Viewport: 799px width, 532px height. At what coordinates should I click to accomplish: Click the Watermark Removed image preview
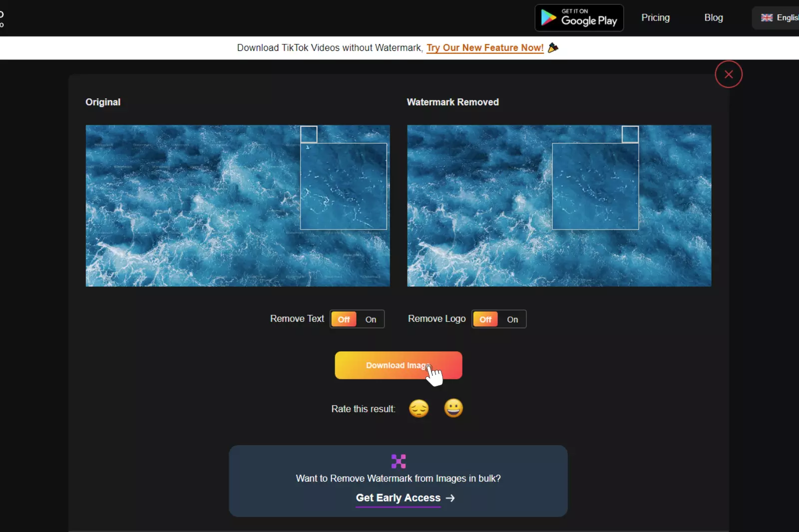[x=559, y=206]
